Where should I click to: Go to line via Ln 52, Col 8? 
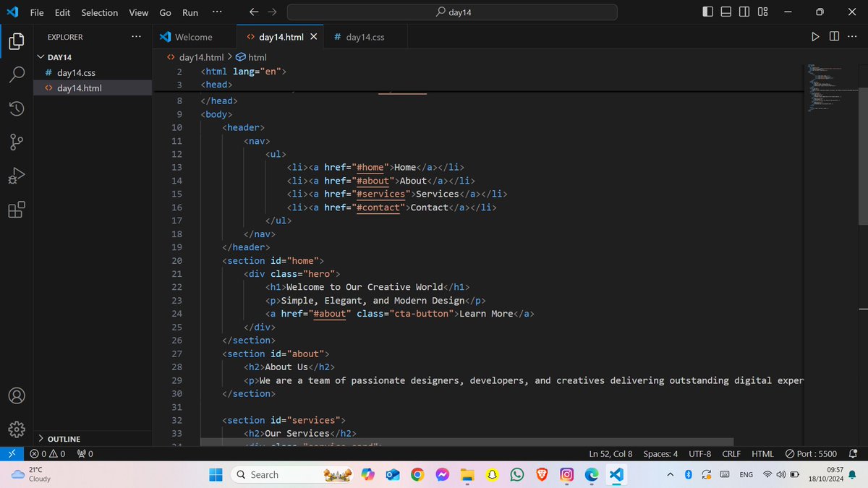[x=610, y=453]
